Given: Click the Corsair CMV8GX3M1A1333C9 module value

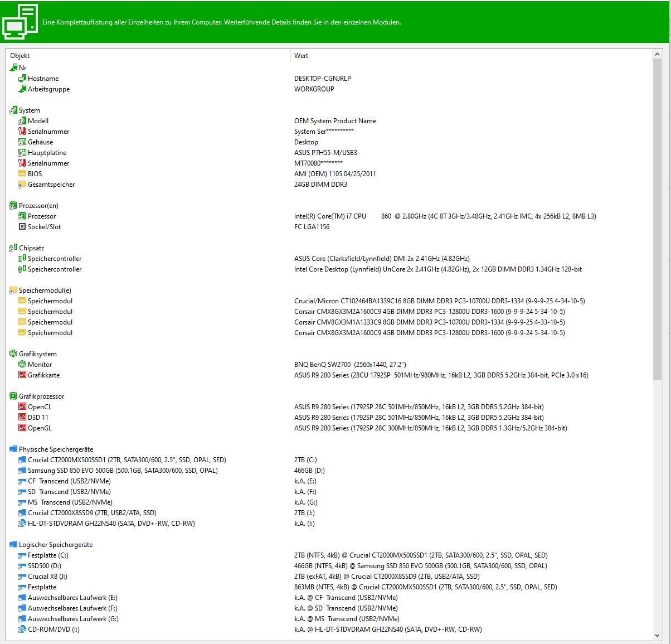Looking at the screenshot, I should point(430,322).
